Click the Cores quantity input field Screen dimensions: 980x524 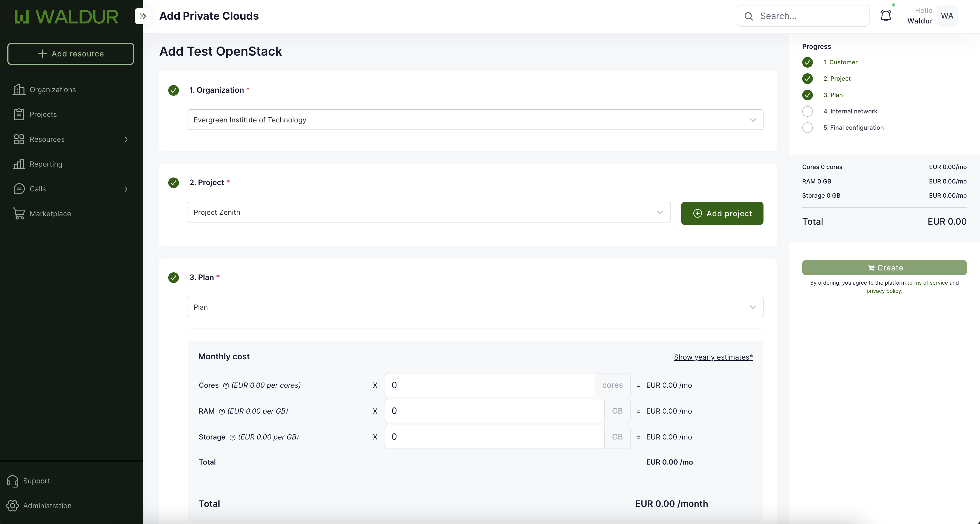coord(489,385)
